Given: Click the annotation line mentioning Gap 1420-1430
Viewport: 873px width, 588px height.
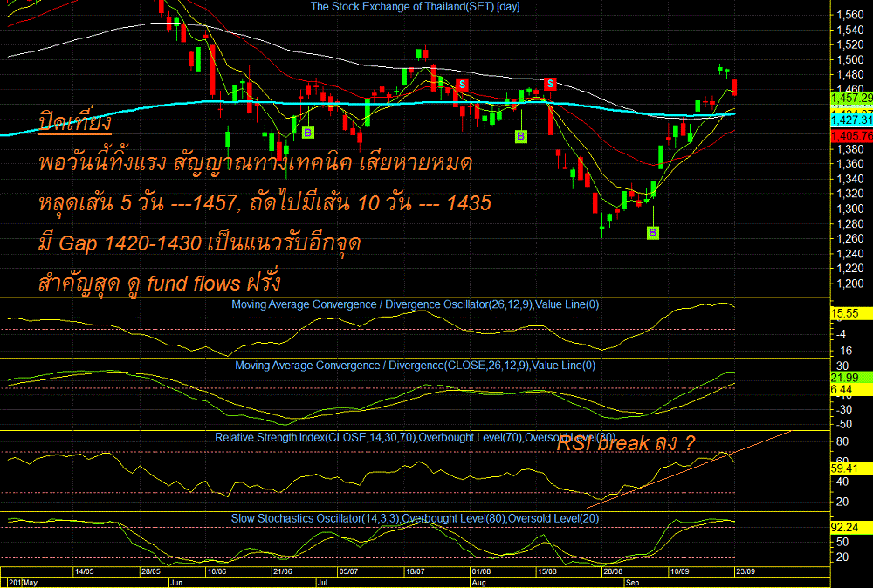Looking at the screenshot, I should pyautogui.click(x=201, y=243).
